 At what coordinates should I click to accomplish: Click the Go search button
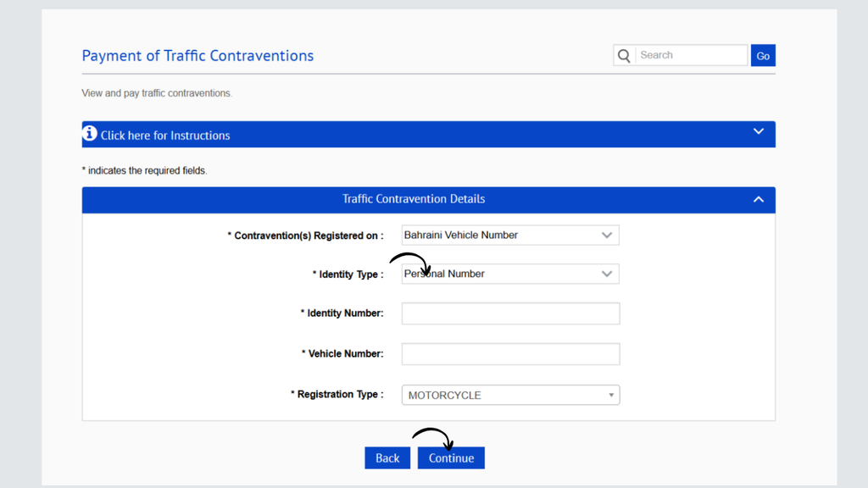(x=763, y=55)
